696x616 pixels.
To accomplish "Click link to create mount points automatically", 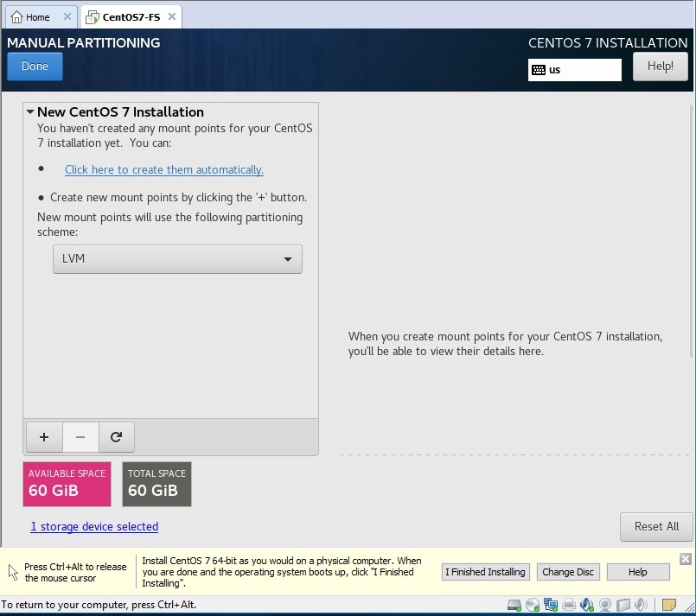I will (x=163, y=170).
